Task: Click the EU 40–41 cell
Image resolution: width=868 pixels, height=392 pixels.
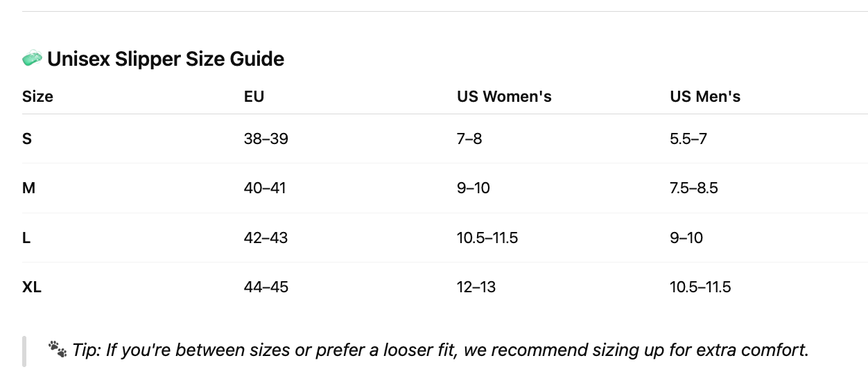Action: tap(265, 188)
